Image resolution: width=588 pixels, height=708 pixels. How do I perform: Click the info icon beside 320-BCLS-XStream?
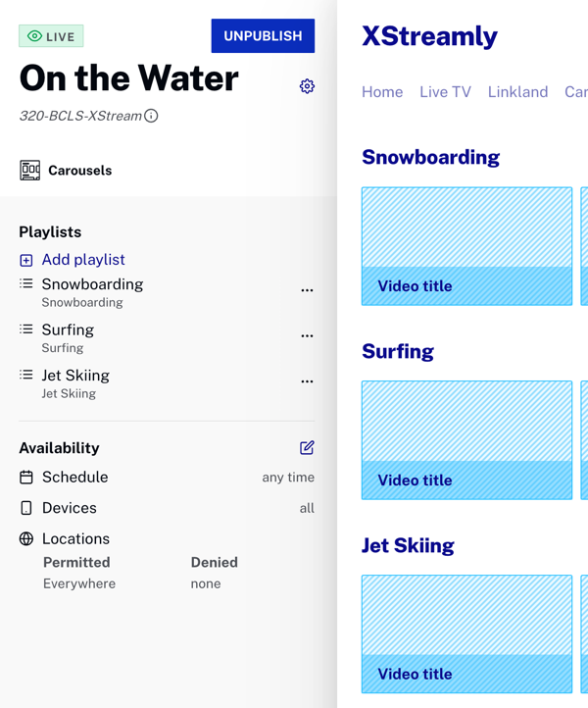pos(151,116)
